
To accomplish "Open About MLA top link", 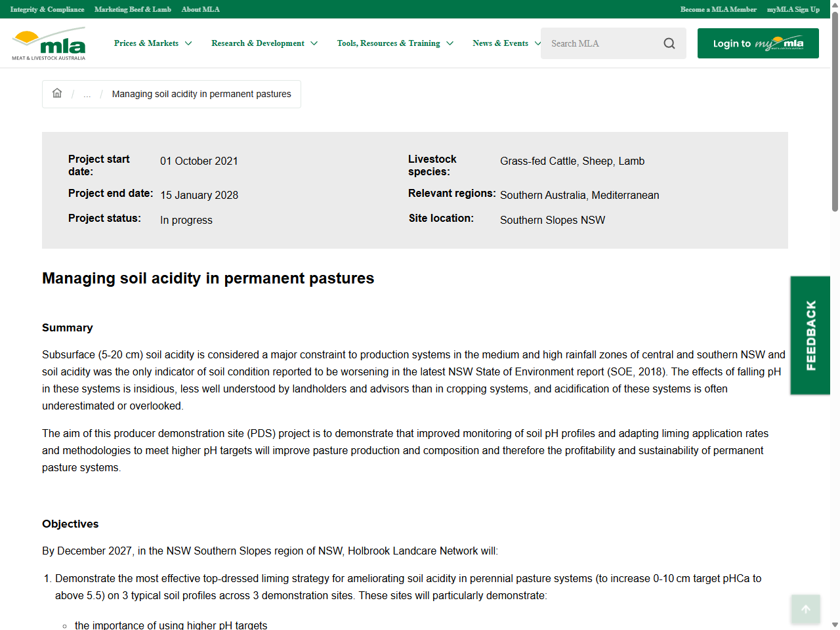I will (x=201, y=9).
